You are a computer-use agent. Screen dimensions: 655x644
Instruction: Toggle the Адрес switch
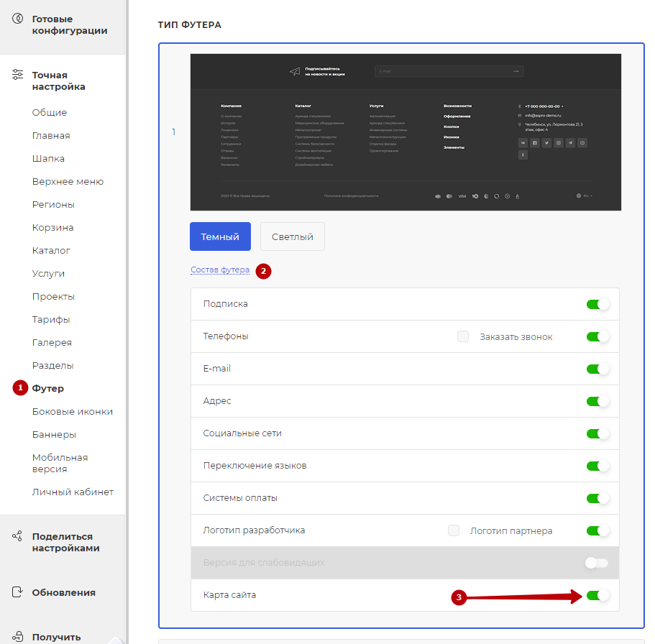pyautogui.click(x=597, y=401)
